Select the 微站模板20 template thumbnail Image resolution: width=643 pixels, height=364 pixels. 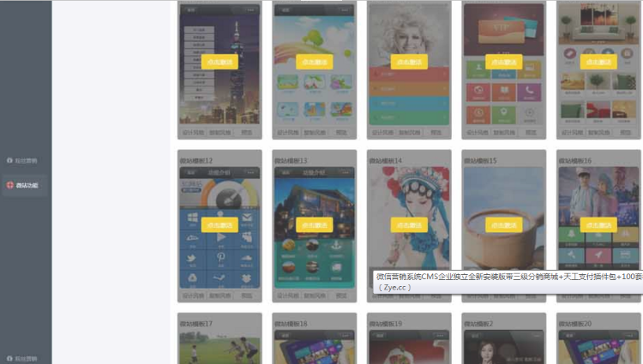(x=598, y=347)
